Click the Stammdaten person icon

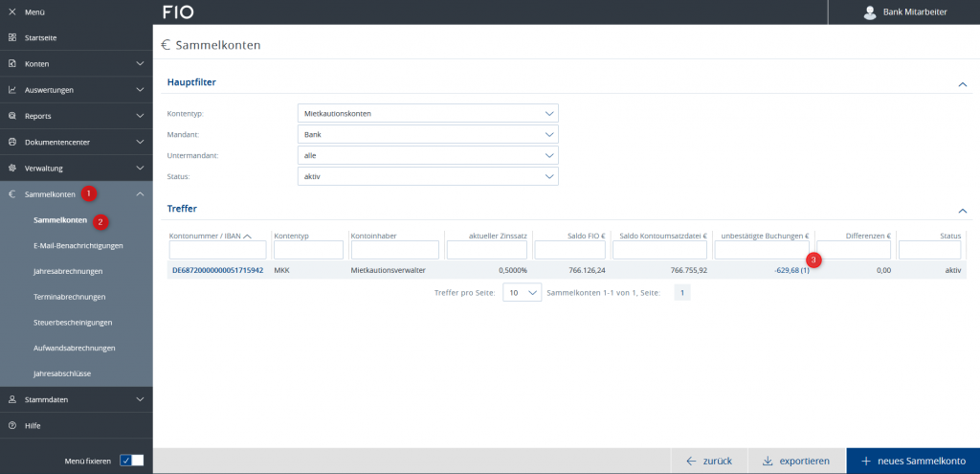tap(12, 399)
